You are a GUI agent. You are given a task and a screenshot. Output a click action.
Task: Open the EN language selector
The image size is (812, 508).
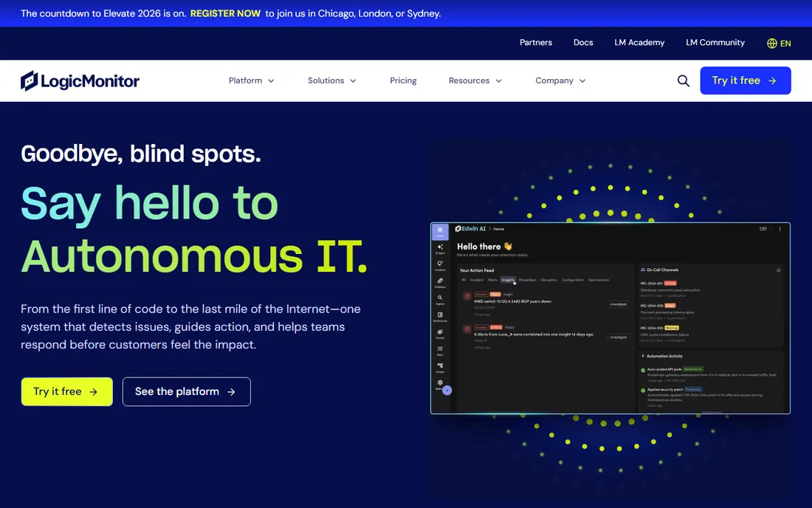pos(779,44)
